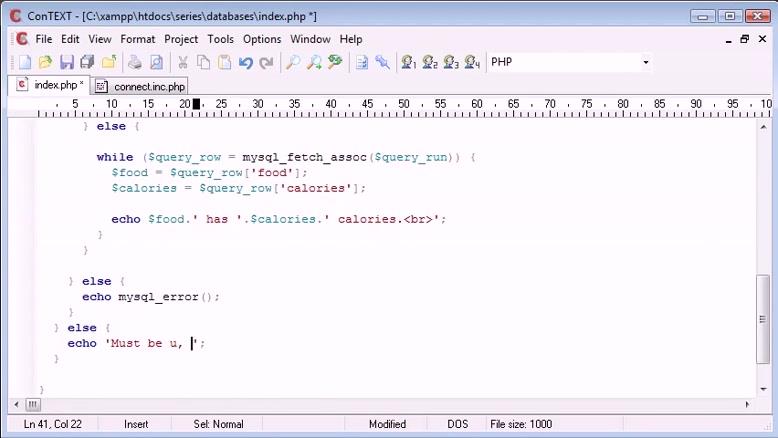This screenshot has height=438, width=778.
Task: Click the '$food' variable in the assignment line
Action: pos(130,173)
